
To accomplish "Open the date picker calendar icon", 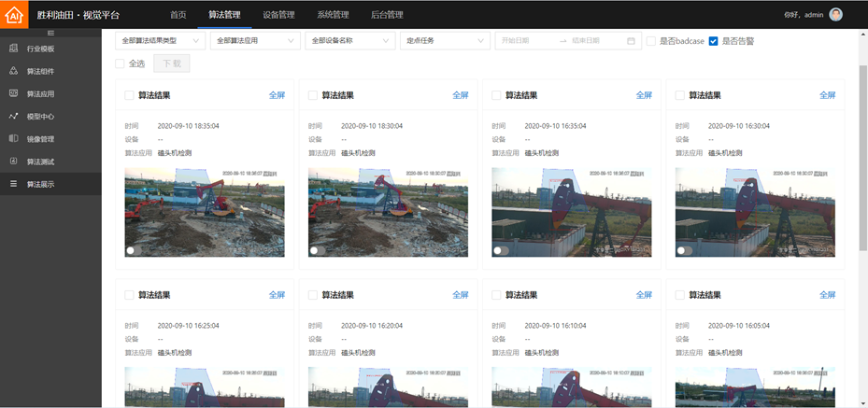I will [631, 41].
